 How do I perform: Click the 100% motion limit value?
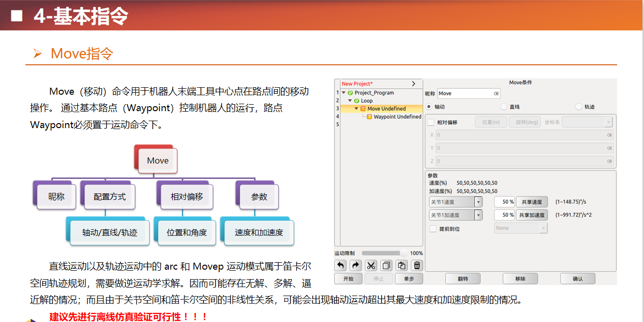[x=416, y=253]
